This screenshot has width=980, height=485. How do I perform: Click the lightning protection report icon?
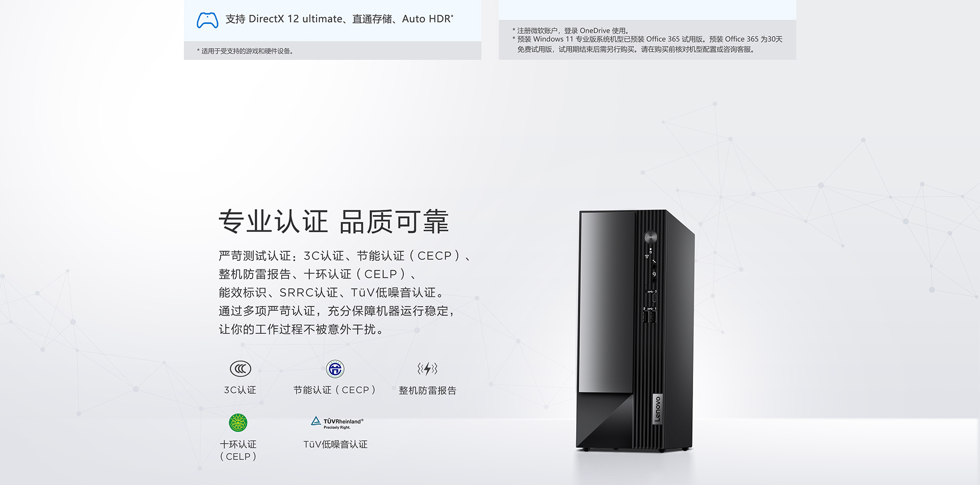pos(427,369)
